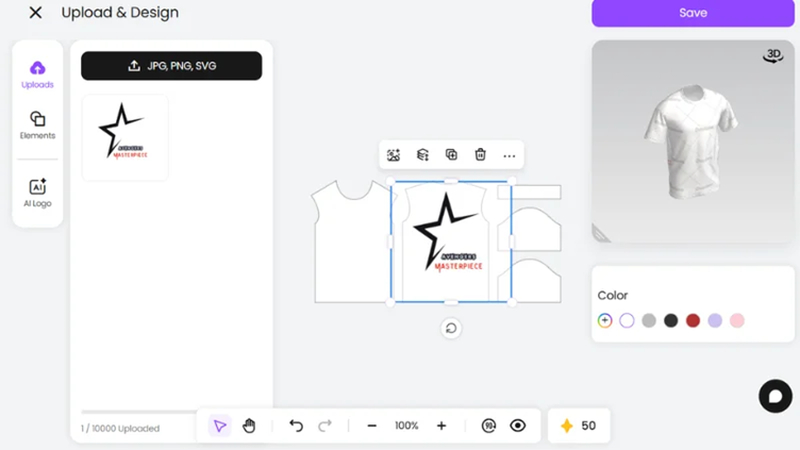Click the remove background icon in floating toolbar
Image resolution: width=800 pixels, height=450 pixels.
[393, 155]
